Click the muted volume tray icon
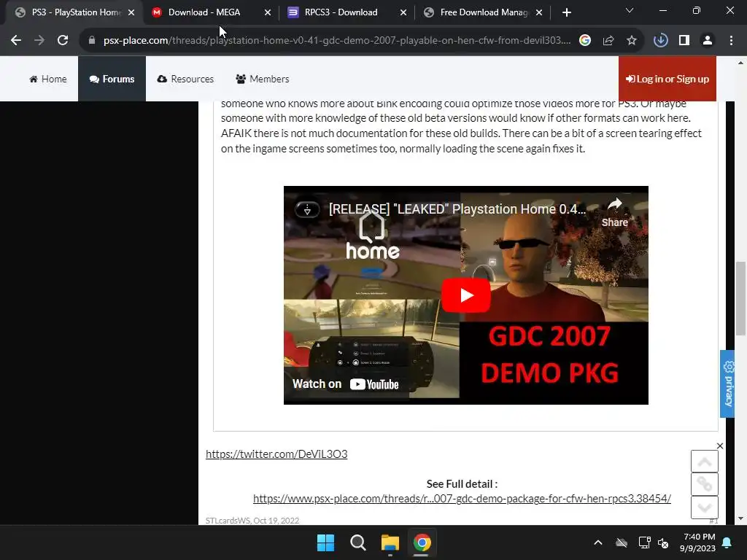 663,542
